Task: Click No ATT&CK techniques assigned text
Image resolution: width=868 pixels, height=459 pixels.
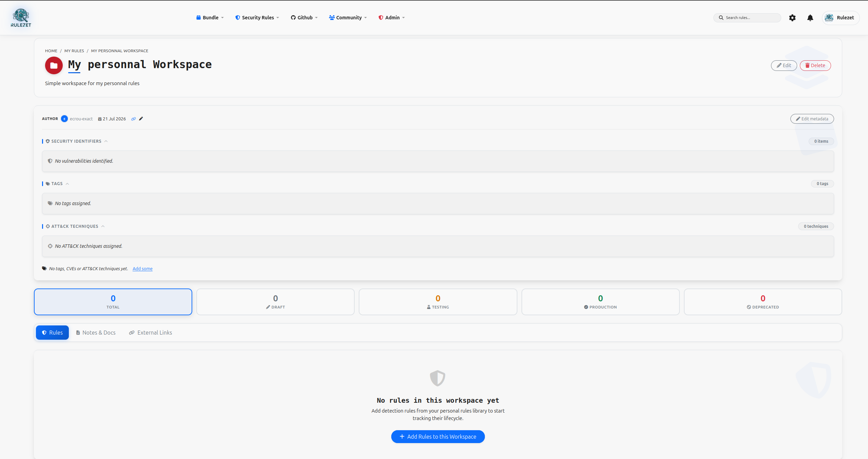Action: 88,246
